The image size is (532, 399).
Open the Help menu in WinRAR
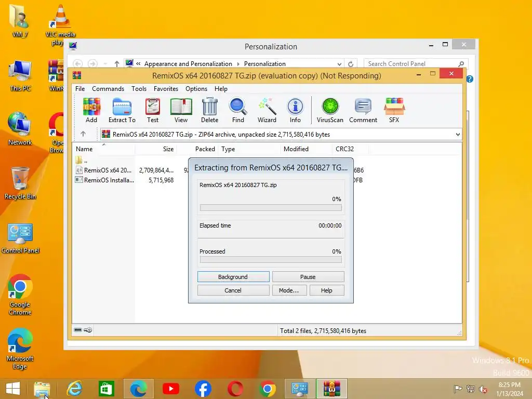pyautogui.click(x=221, y=88)
